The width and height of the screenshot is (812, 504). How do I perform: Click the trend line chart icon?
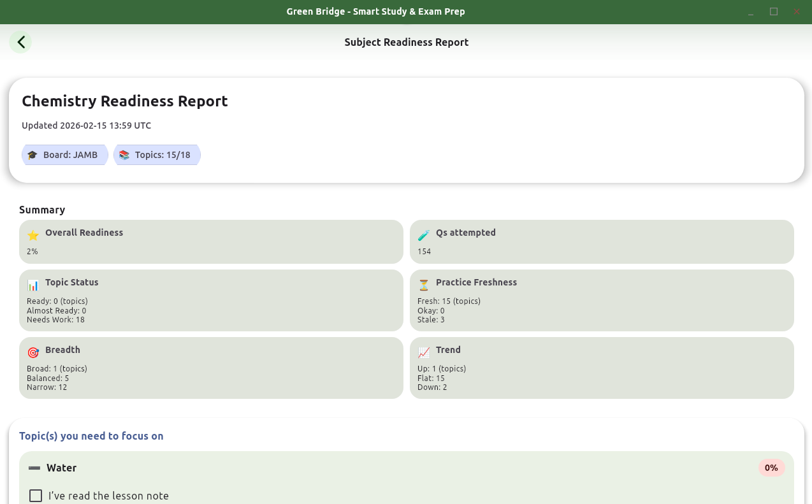[423, 352]
